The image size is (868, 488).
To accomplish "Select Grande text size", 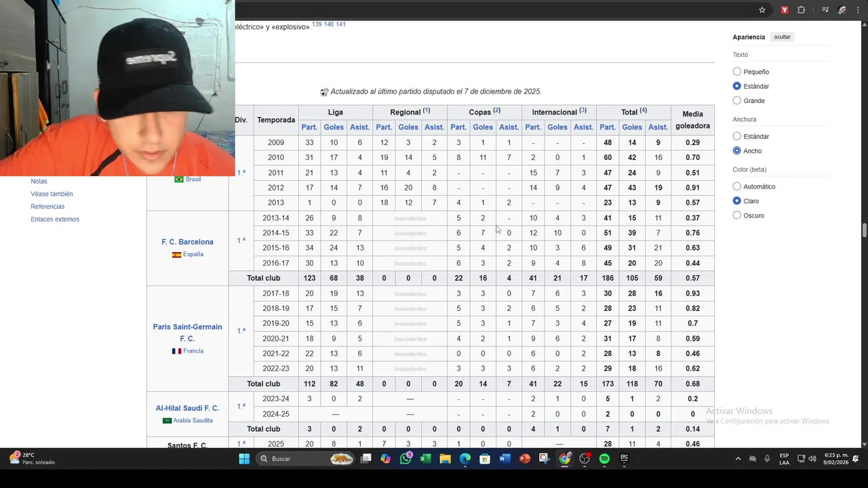I will (737, 101).
